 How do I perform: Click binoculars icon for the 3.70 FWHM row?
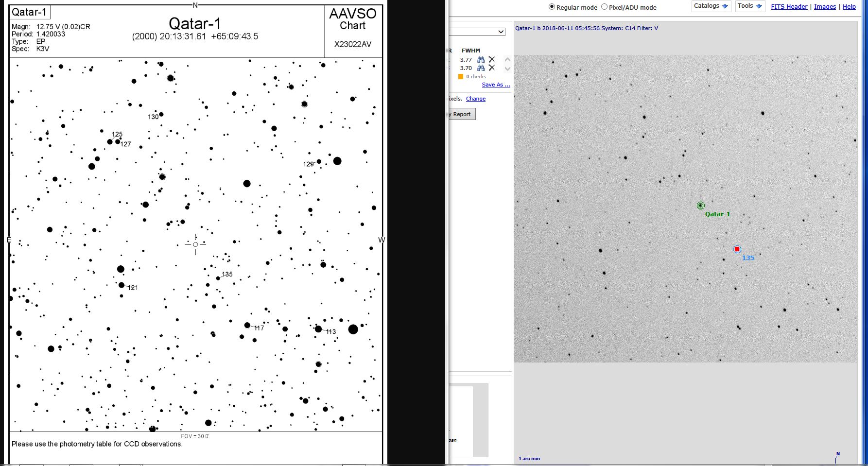point(481,68)
